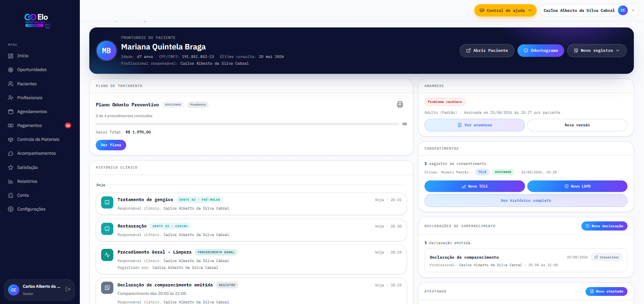Click the TCLE consent tag
644x304 pixels.
click(482, 172)
